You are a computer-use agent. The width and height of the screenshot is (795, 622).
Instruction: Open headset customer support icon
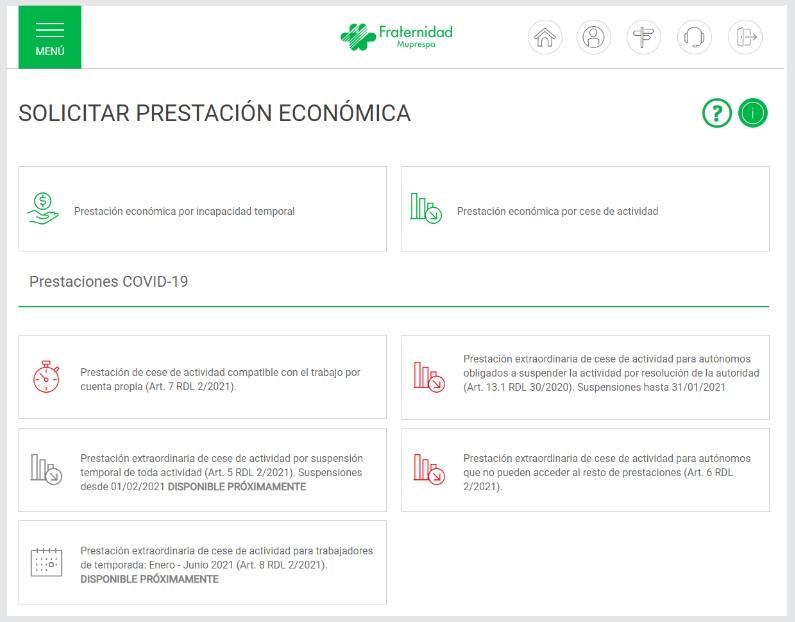[694, 38]
